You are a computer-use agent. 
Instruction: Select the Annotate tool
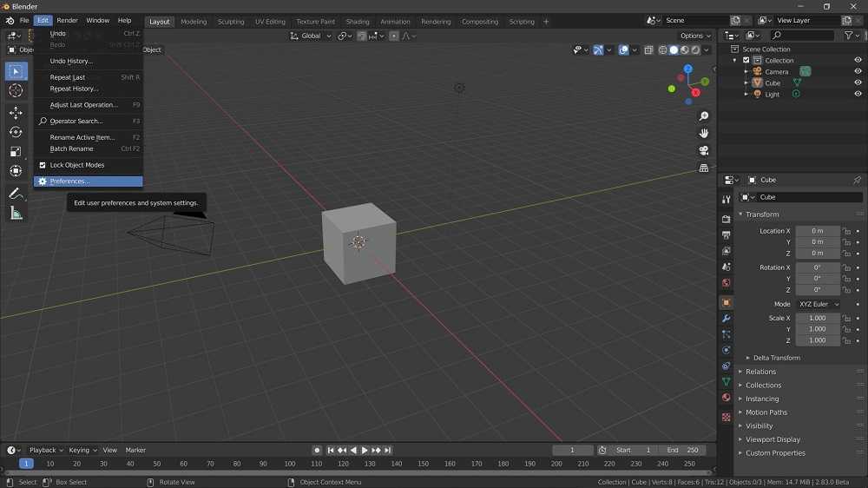(16, 194)
